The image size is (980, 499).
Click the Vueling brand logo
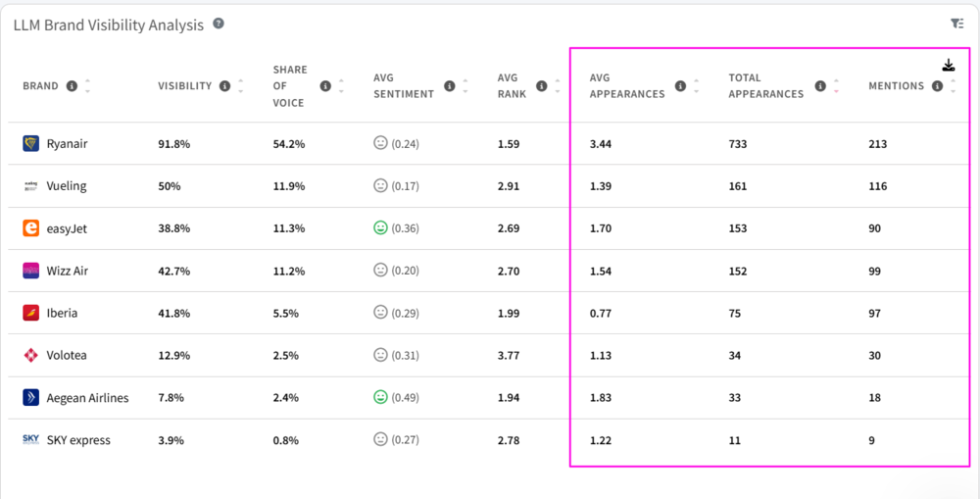30,186
